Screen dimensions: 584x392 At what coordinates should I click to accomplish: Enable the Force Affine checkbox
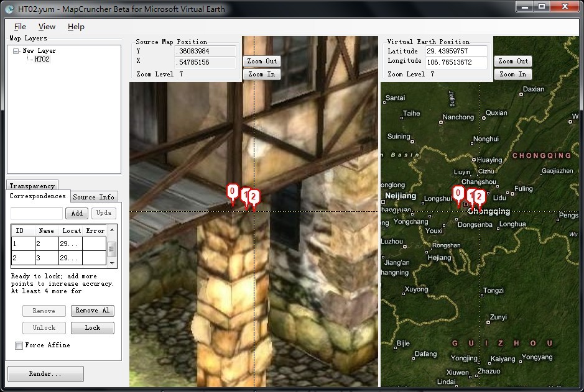[x=19, y=345]
